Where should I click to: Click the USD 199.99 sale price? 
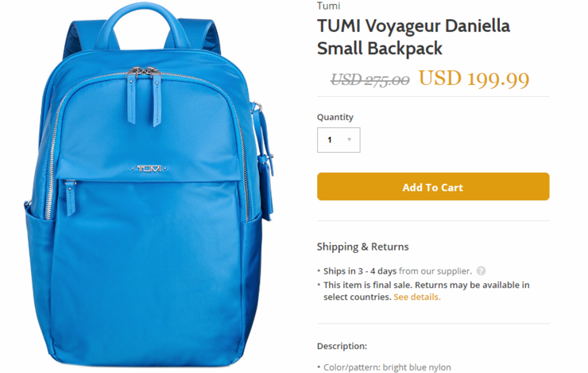[474, 79]
